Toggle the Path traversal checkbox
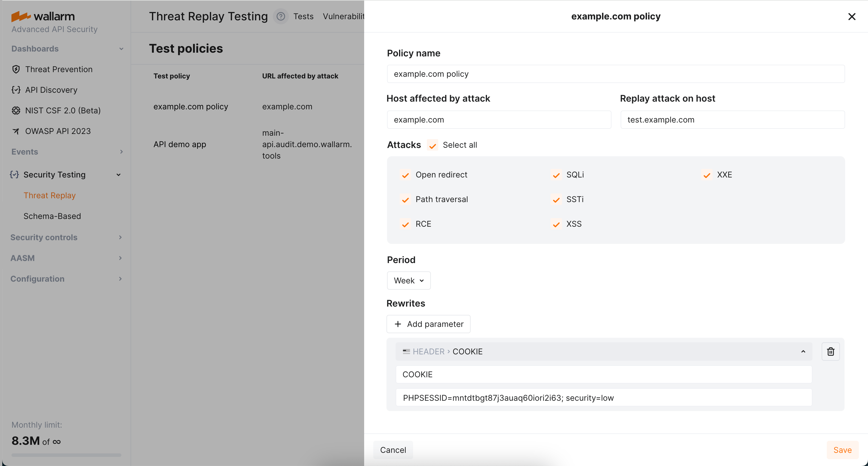 click(405, 200)
